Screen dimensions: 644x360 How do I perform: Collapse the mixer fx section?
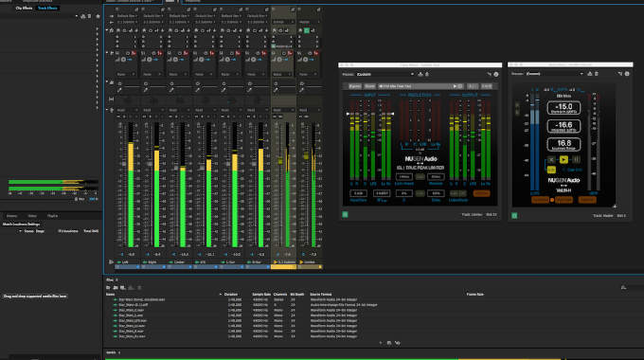pyautogui.click(x=107, y=30)
